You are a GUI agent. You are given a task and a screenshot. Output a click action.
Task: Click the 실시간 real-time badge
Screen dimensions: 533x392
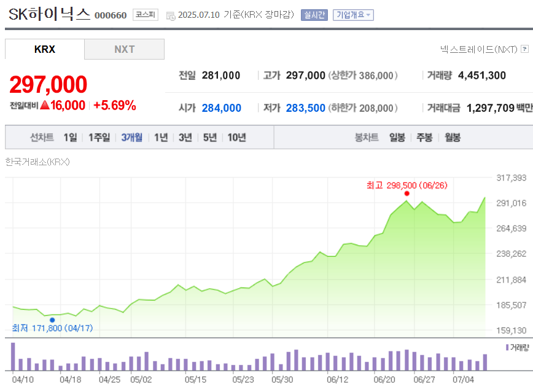click(x=314, y=15)
